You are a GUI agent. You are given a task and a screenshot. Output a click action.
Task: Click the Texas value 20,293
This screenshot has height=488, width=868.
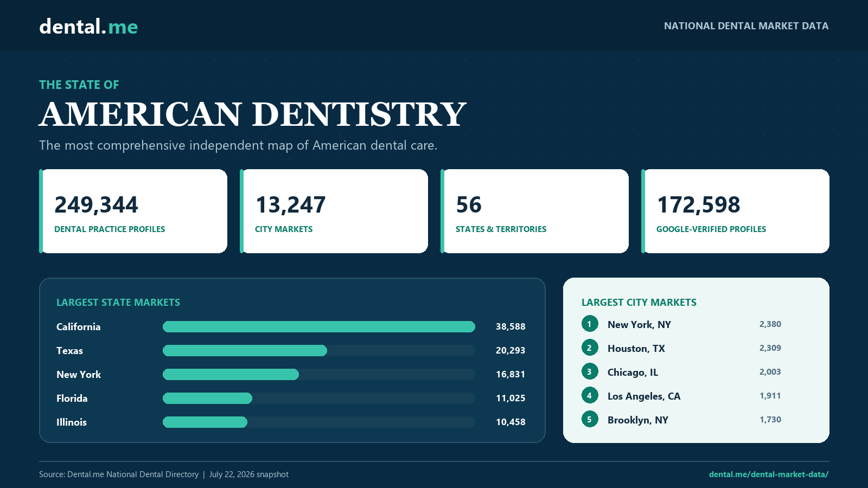point(510,350)
